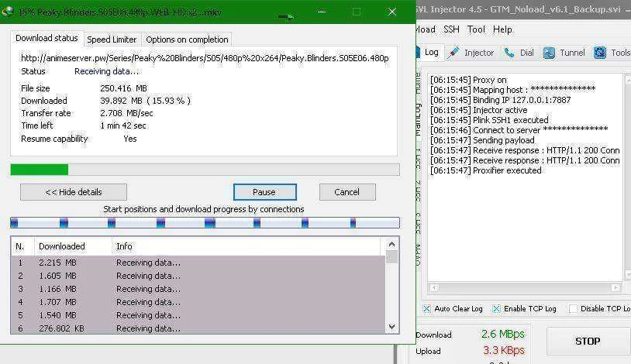Open the SSH menu in SVI Injector
Image resolution: width=631 pixels, height=364 pixels.
[451, 29]
